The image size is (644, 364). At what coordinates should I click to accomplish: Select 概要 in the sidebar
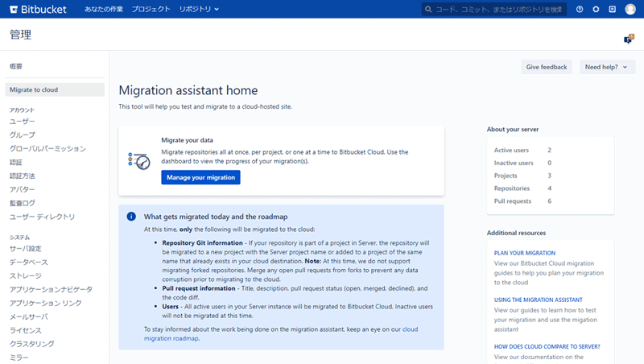16,66
